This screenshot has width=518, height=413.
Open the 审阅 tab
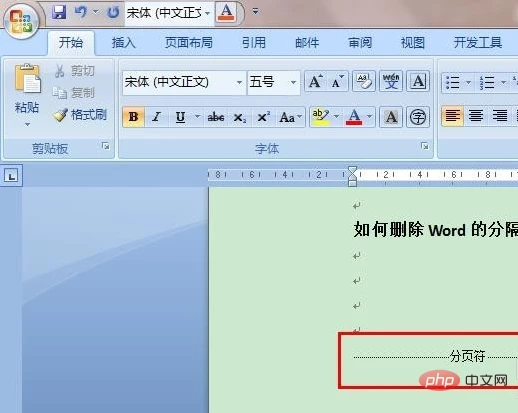point(360,43)
